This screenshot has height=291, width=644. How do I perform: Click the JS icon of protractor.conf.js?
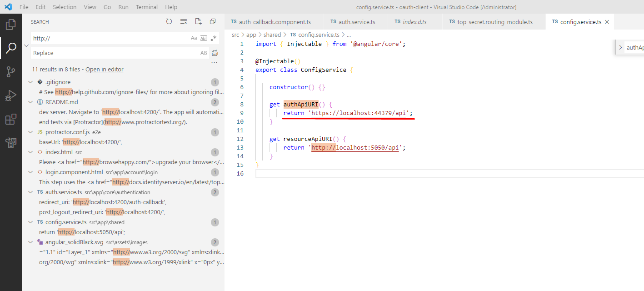click(x=40, y=132)
